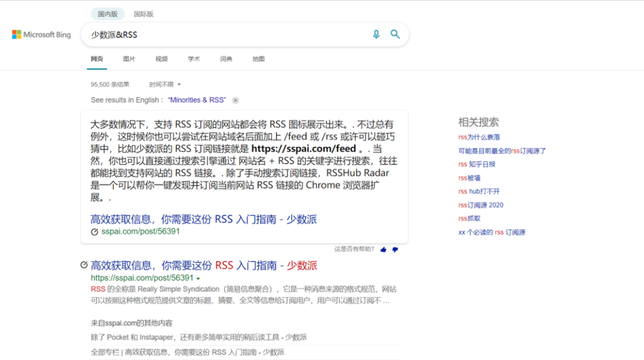Click the "Minorities & RSS" link
Image resolution: width=644 pixels, height=360 pixels.
(x=197, y=100)
